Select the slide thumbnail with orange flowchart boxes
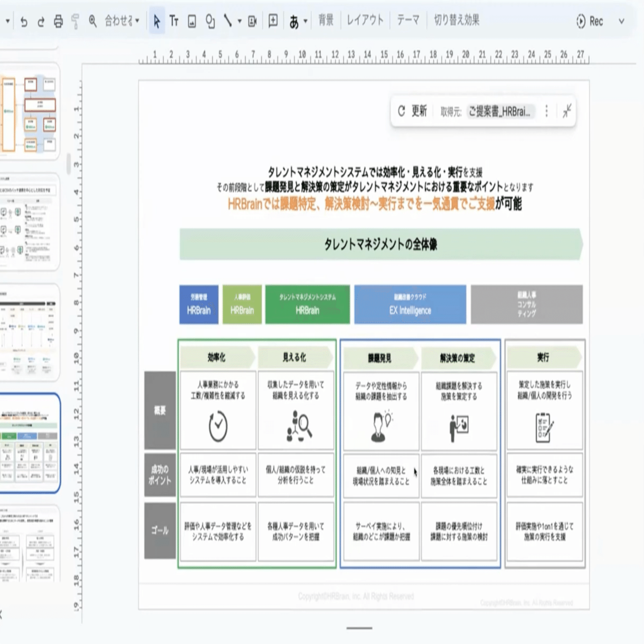Screen dimensions: 644x644 (x=30, y=112)
